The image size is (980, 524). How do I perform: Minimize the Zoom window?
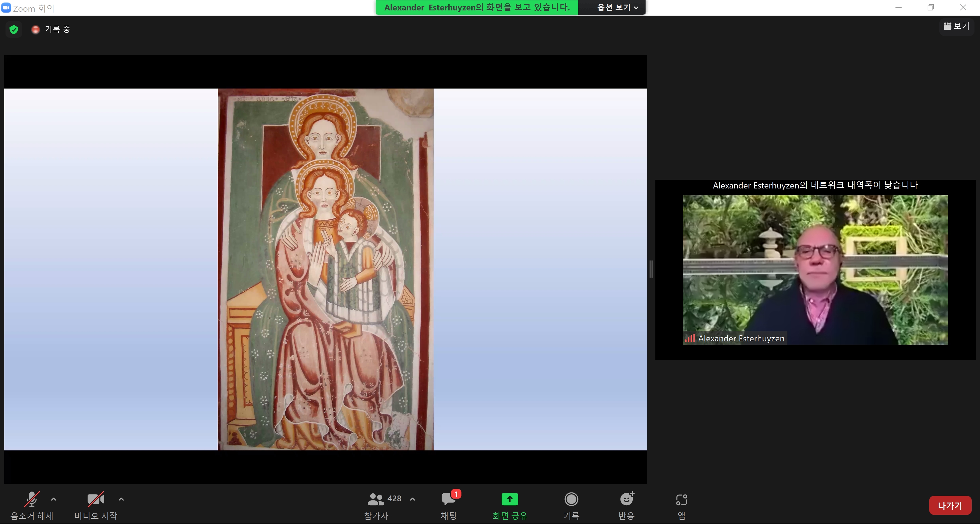click(x=898, y=7)
